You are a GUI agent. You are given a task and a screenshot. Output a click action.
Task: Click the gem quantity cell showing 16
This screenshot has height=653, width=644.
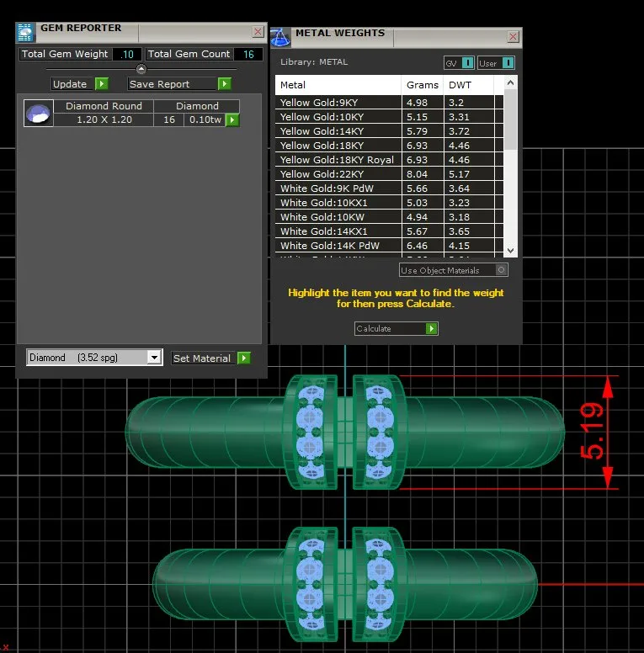click(168, 119)
